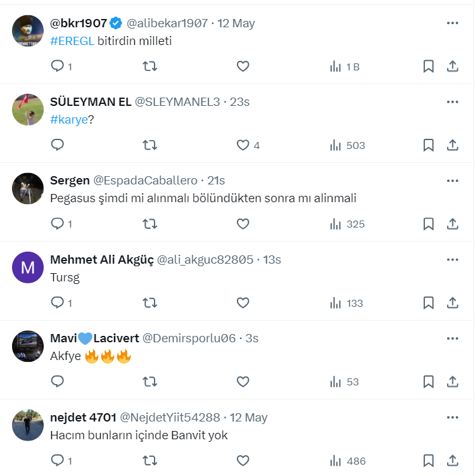Open the #EREGL hashtag link
Screen dimensions: 475x476
point(72,41)
